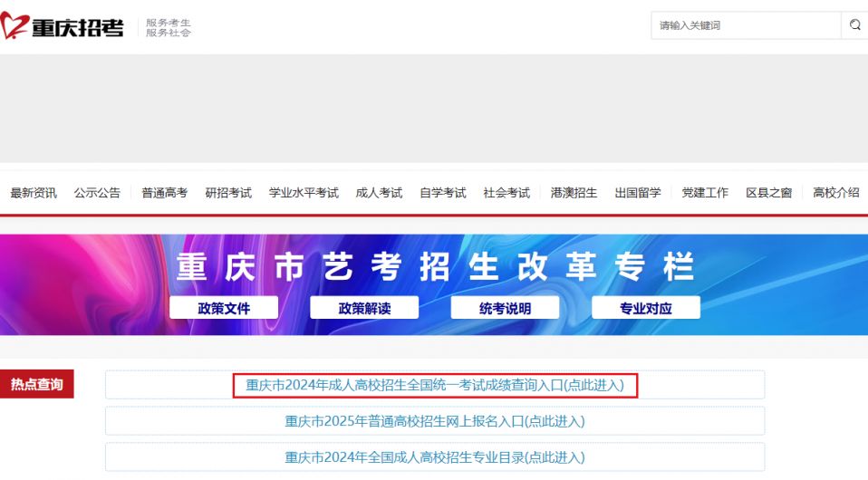Image resolution: width=868 pixels, height=480 pixels.
Task: Open 社会考试 navigation item
Action: click(506, 193)
